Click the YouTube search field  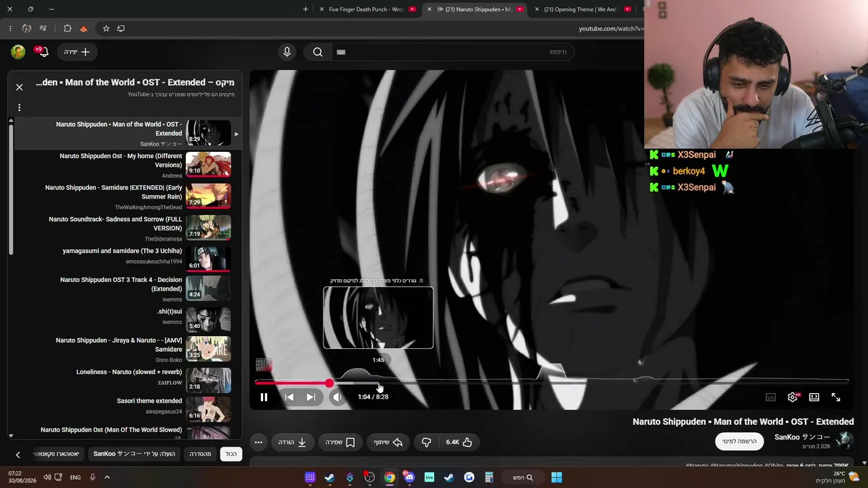452,52
